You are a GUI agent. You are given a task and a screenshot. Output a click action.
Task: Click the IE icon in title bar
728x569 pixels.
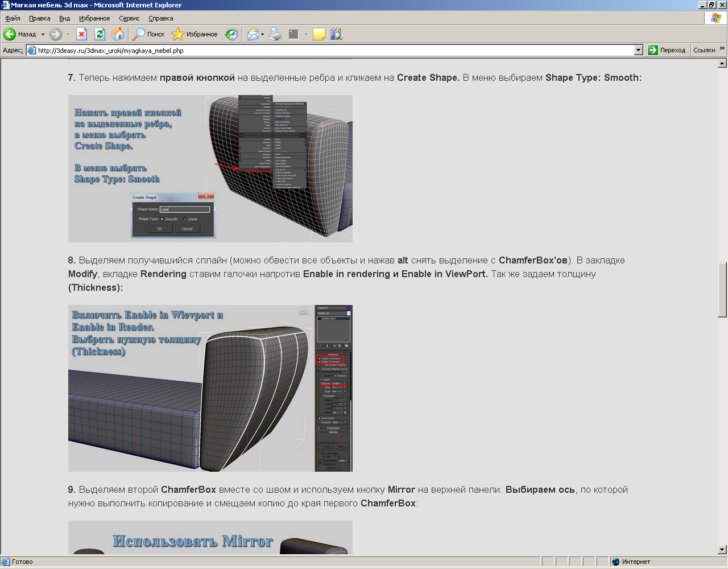[x=5, y=5]
